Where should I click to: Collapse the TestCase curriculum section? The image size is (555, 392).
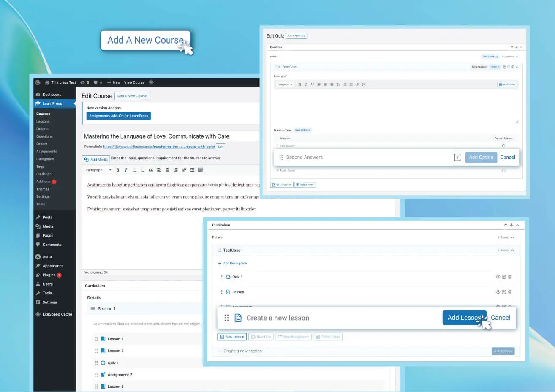tap(512, 250)
